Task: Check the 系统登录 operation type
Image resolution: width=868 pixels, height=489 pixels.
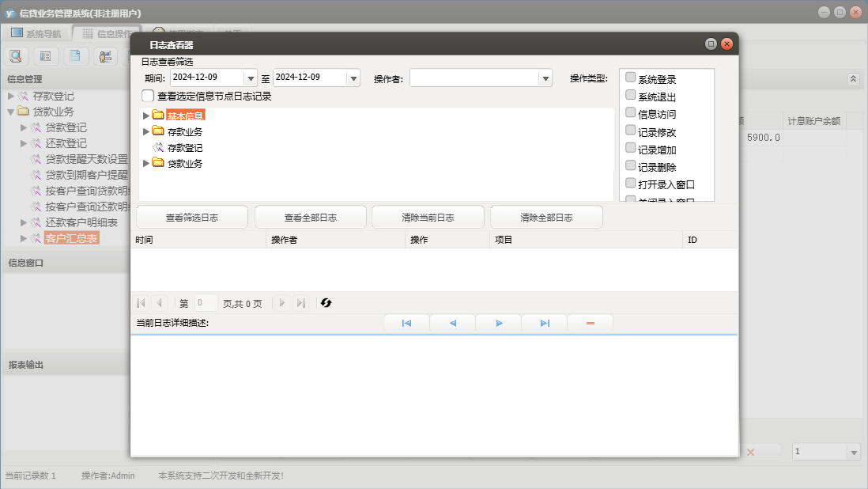Action: coord(631,78)
